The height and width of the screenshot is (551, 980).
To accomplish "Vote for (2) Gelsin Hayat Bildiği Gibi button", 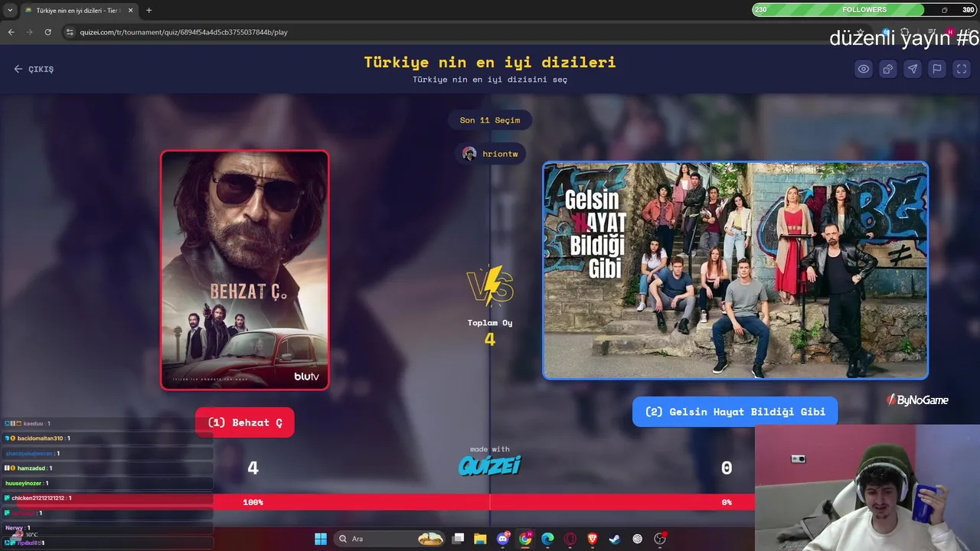I will [735, 412].
